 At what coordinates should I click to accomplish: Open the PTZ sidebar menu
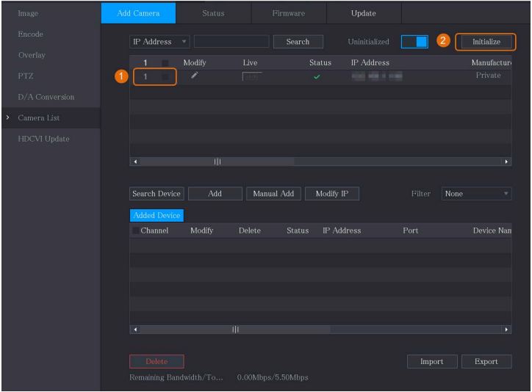pos(26,76)
